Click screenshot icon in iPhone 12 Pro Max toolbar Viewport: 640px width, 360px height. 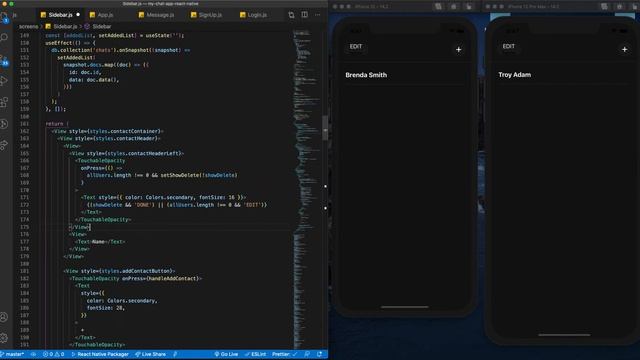(604, 7)
